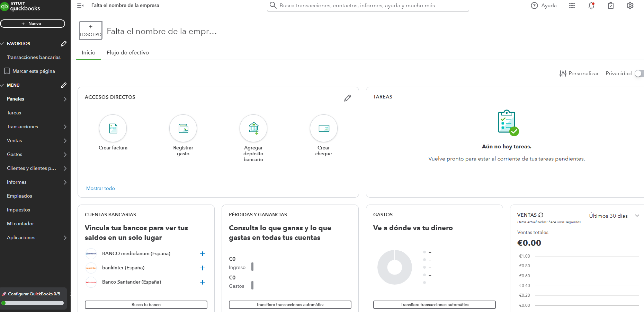Click the Crear cheque shortcut icon

coord(324,128)
